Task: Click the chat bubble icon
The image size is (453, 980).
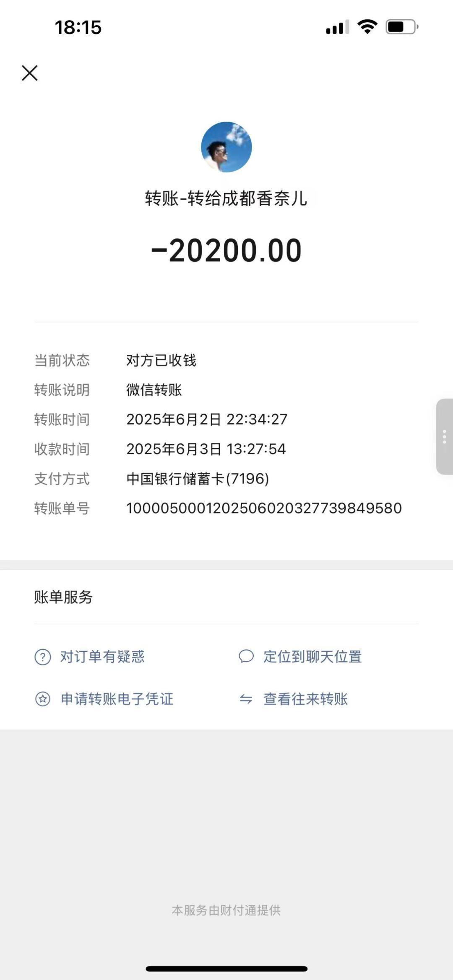Action: (246, 657)
